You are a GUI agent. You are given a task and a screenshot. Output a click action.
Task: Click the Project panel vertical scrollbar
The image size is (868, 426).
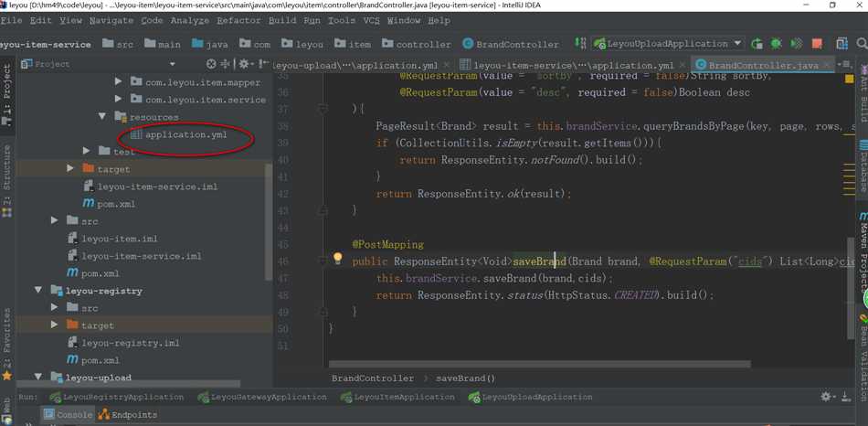(269, 221)
